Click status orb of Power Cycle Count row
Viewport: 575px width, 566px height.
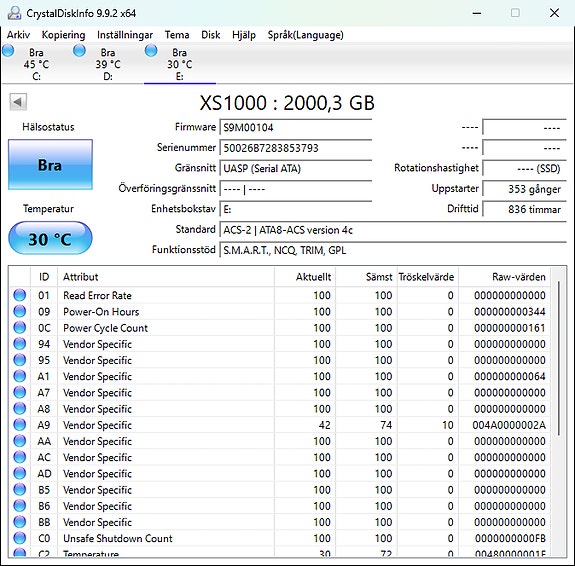coord(19,327)
